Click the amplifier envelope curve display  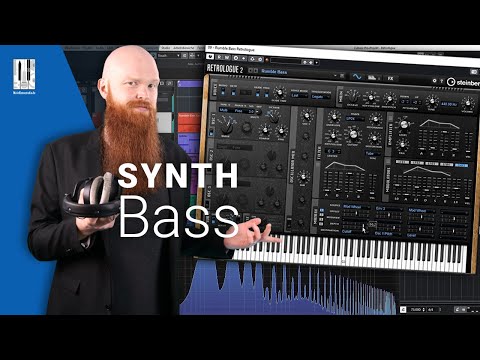[440, 124]
